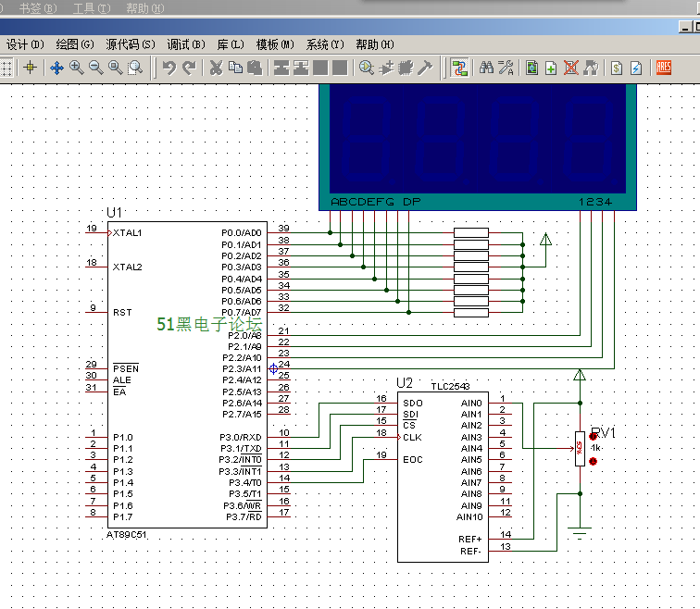700x609 pixels.
Task: Paste from clipboard icon
Action: pyautogui.click(x=255, y=68)
